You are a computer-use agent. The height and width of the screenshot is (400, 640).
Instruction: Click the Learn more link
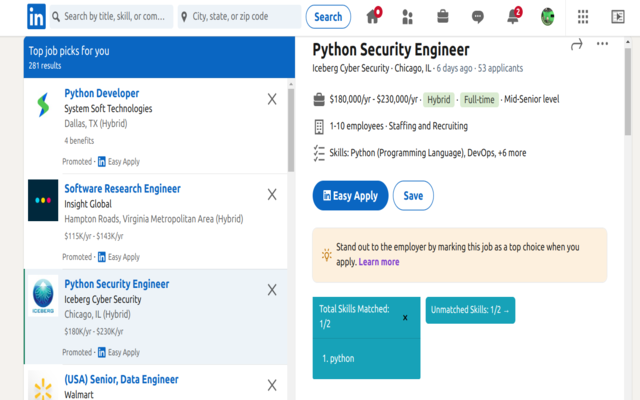[x=379, y=262]
